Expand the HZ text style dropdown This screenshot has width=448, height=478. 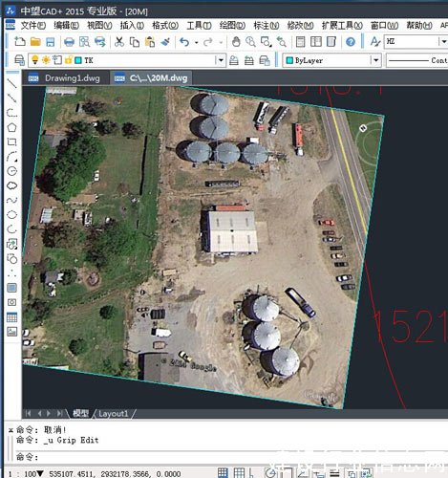443,42
